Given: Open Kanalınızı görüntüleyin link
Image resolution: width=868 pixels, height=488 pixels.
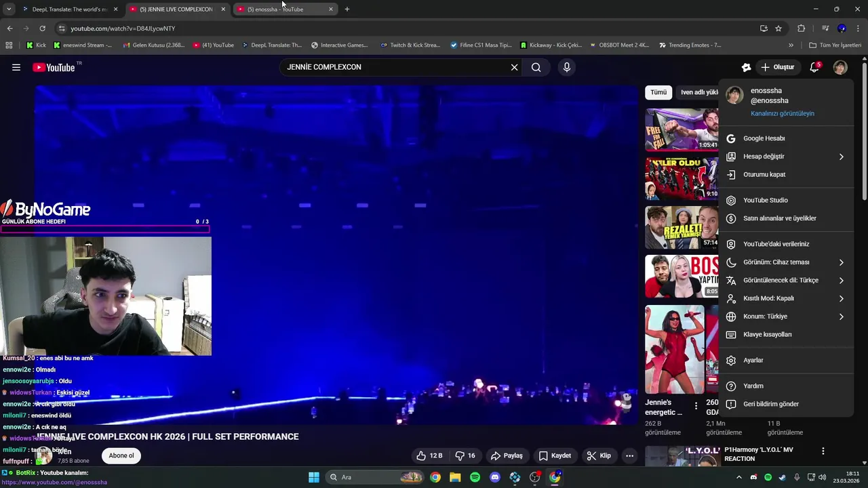Looking at the screenshot, I should coord(782,113).
